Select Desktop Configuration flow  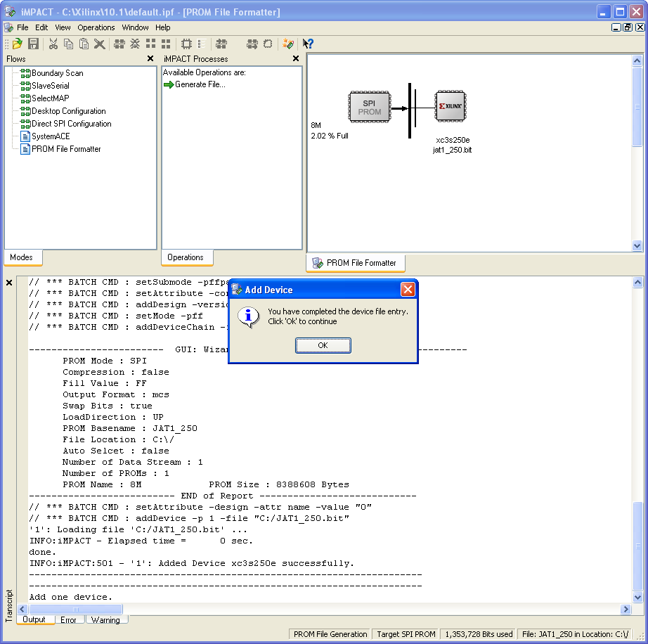63,111
